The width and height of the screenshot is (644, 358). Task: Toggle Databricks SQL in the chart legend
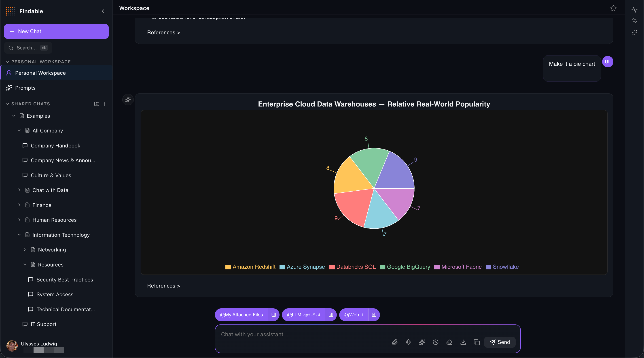(x=352, y=267)
